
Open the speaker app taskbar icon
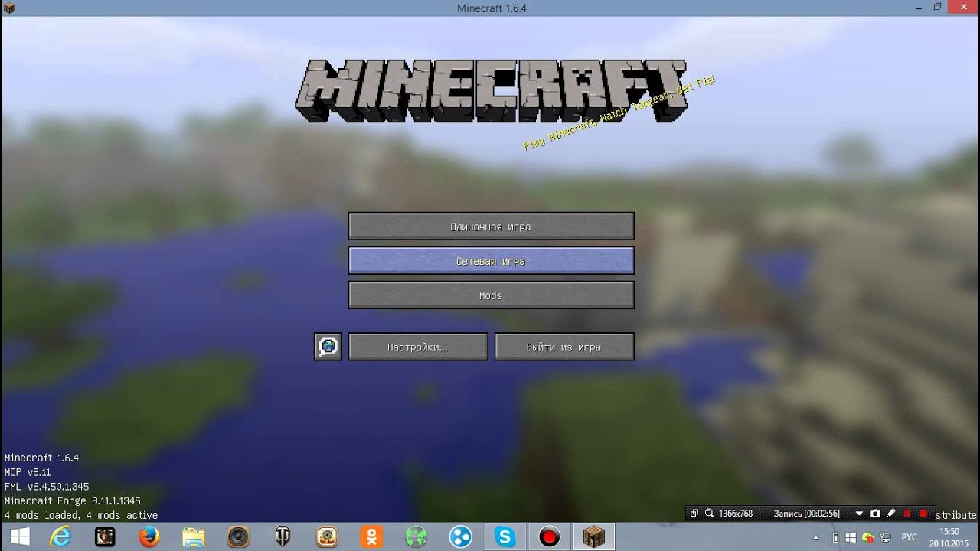[238, 536]
